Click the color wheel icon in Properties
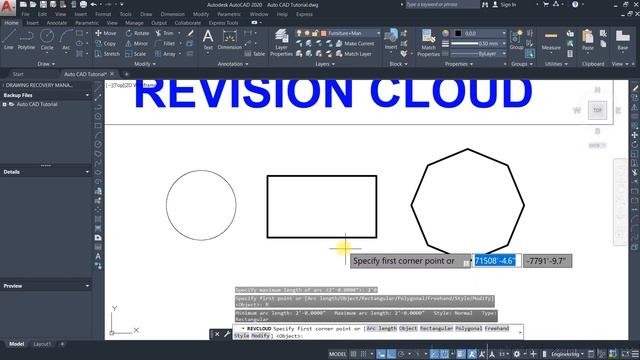 click(445, 33)
